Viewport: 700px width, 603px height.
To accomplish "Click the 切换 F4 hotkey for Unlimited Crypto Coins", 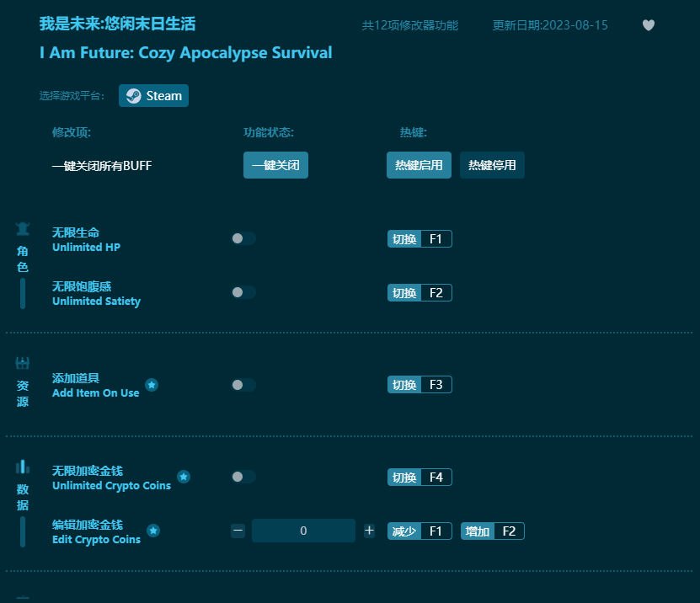I will (x=419, y=477).
